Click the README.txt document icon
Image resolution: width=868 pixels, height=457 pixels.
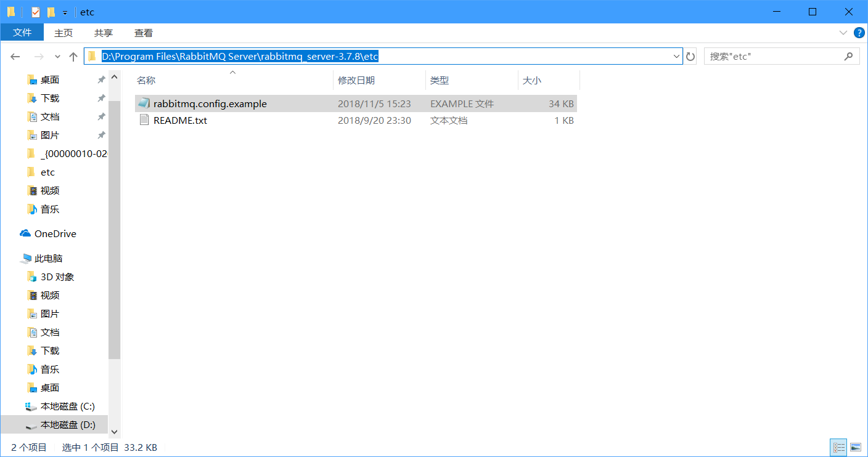[x=144, y=120]
